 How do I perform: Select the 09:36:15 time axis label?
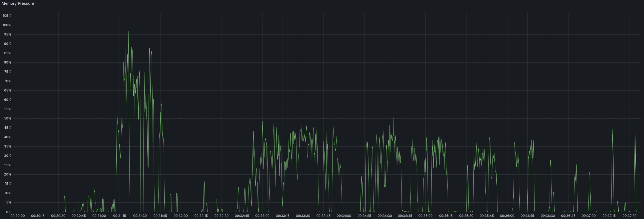(x=528, y=216)
